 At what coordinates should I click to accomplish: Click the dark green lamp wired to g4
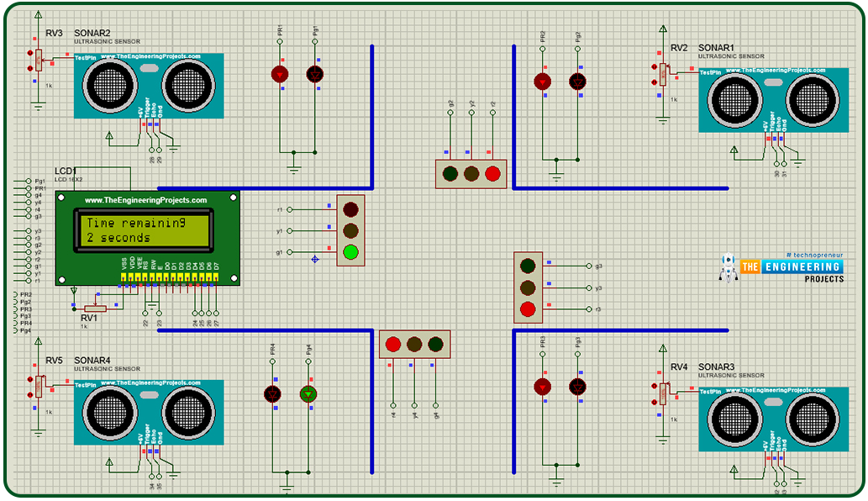(x=435, y=345)
